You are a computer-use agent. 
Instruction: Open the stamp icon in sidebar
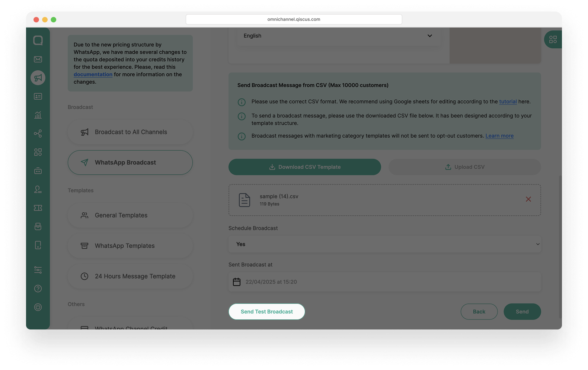tap(38, 189)
